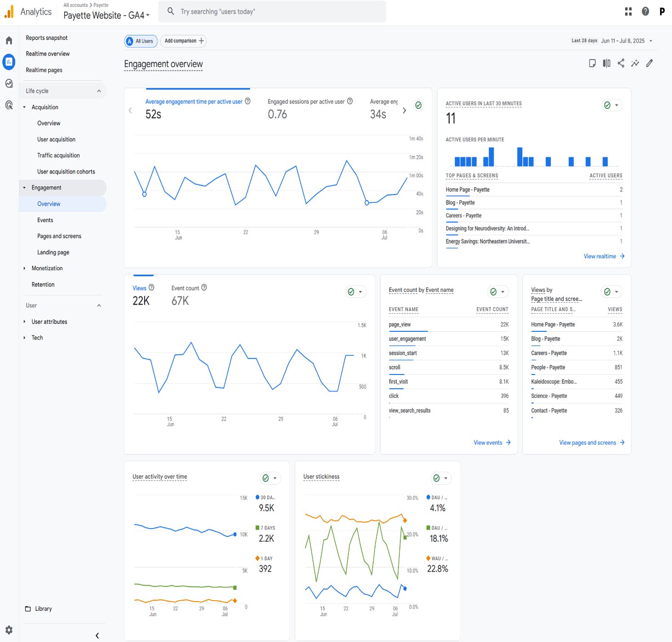Click the Library folder icon
The width and height of the screenshot is (672, 642).
[28, 608]
